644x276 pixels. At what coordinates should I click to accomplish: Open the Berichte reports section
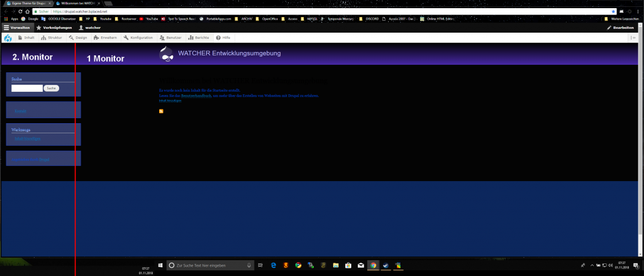[x=198, y=38]
